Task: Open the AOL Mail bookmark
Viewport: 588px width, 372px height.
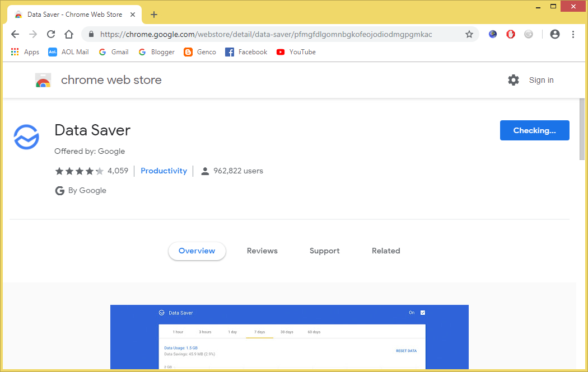Action: pyautogui.click(x=68, y=51)
